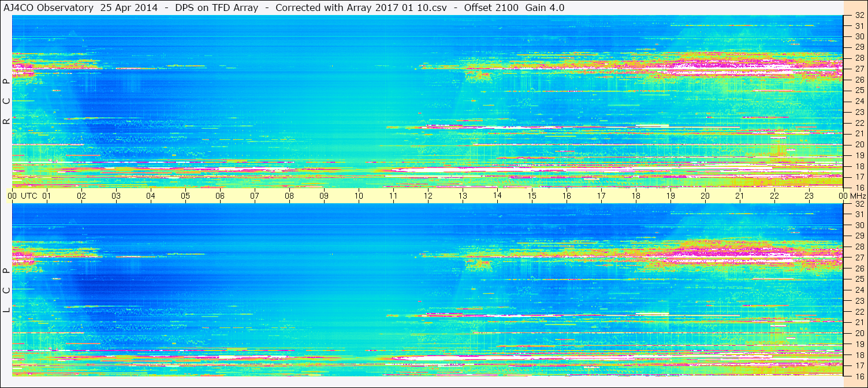Click 16 MHz label of LCP panel
Viewport: 868px width, 388px height.
(x=859, y=376)
